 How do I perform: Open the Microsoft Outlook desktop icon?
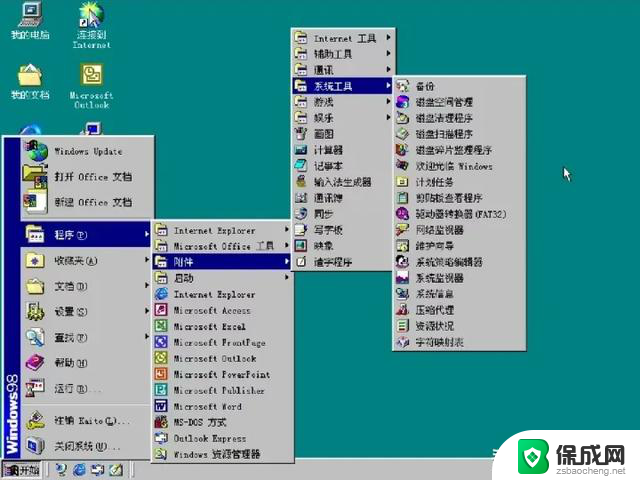[91, 86]
